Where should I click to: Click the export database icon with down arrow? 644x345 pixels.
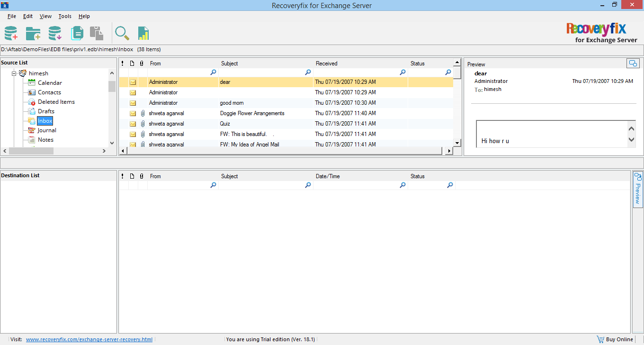pyautogui.click(x=55, y=33)
